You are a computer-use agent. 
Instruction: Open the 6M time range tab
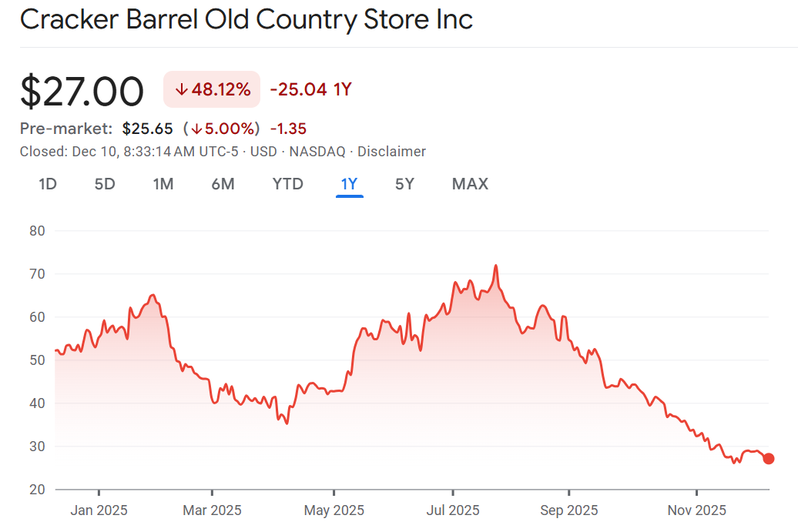[x=223, y=184]
